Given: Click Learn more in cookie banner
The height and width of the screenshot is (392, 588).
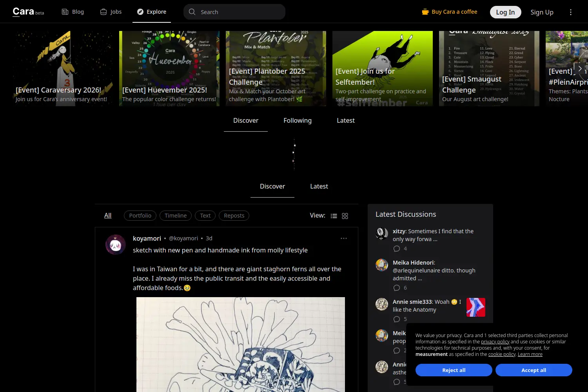Looking at the screenshot, I should coord(530,354).
